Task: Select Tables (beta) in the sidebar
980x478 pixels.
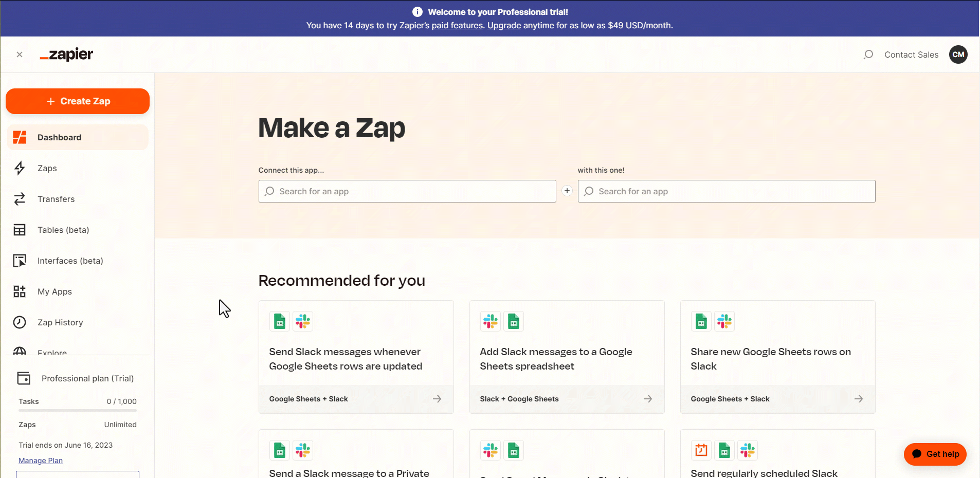Action: tap(78, 230)
